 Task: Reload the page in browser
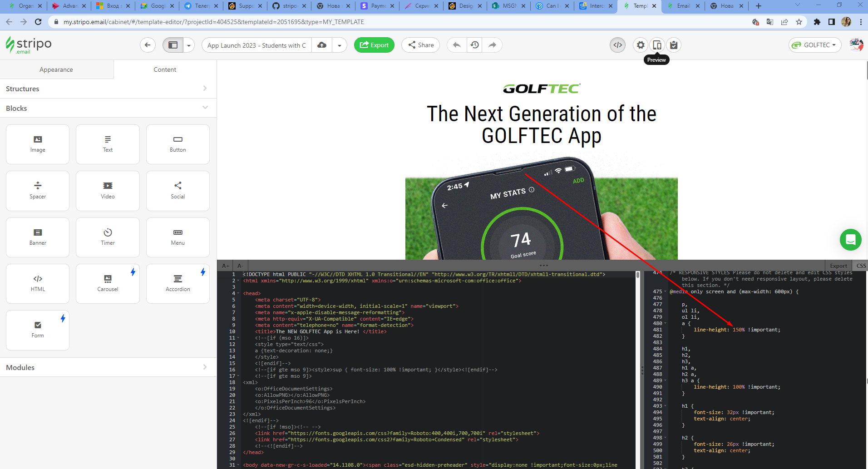coord(38,22)
